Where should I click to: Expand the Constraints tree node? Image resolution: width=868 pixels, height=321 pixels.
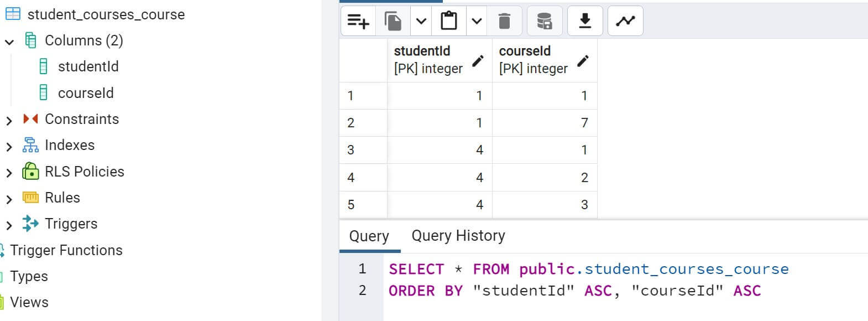point(9,120)
